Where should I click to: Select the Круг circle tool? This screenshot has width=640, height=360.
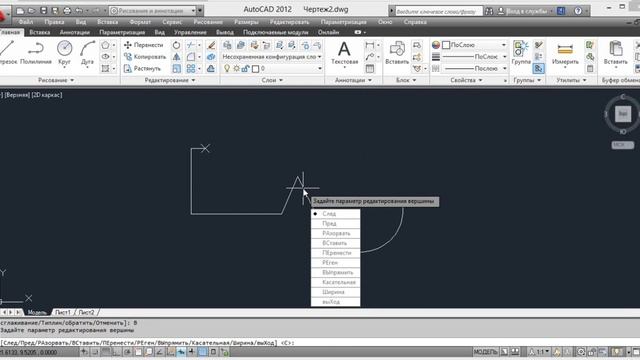[x=64, y=53]
